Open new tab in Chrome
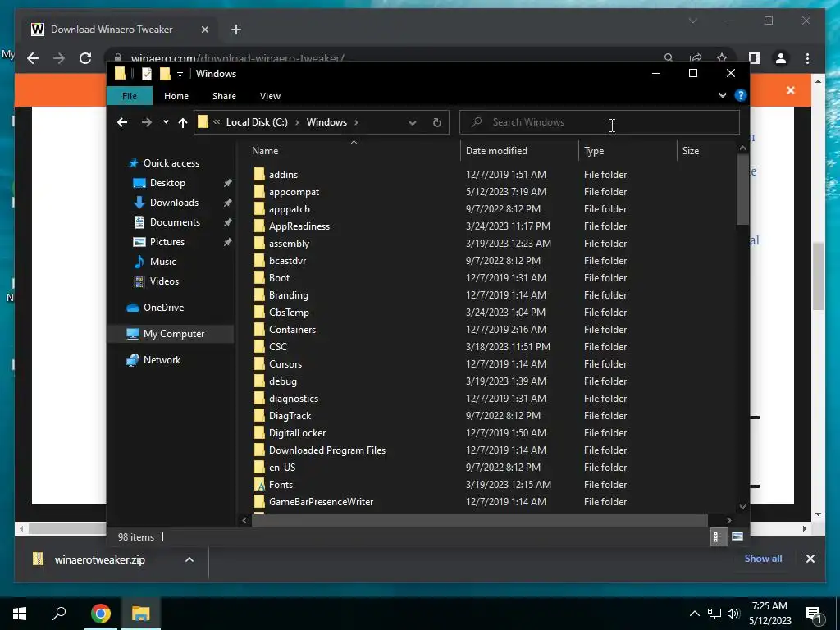The image size is (840, 630). point(236,30)
